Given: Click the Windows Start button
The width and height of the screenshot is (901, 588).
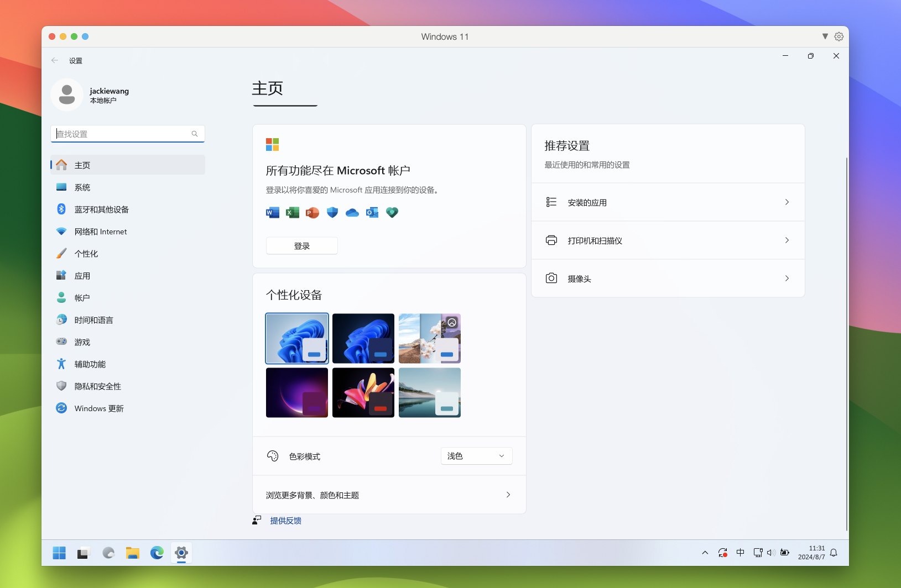Looking at the screenshot, I should click(59, 553).
